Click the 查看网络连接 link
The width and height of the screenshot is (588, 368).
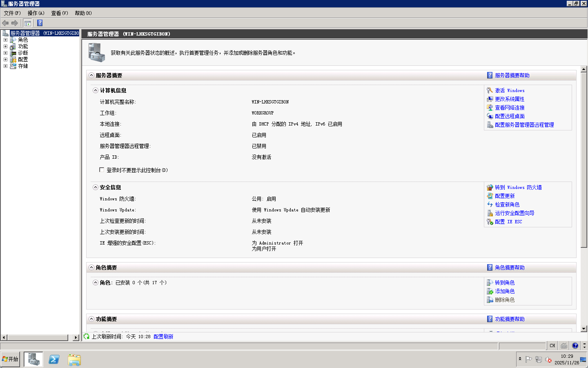tap(510, 108)
